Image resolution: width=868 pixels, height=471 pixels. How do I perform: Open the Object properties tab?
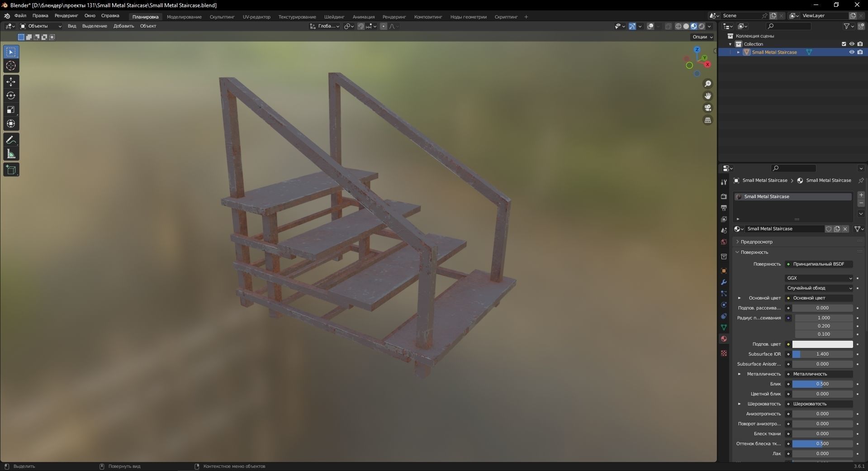pos(724,271)
